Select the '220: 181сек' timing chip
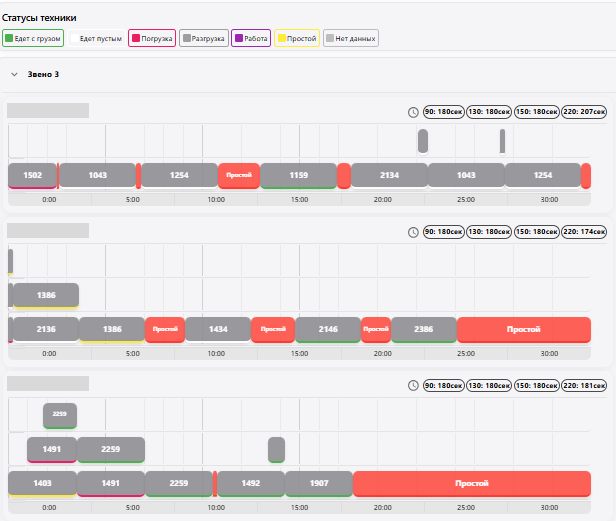Viewport: 616px width, 521px height. click(x=584, y=385)
